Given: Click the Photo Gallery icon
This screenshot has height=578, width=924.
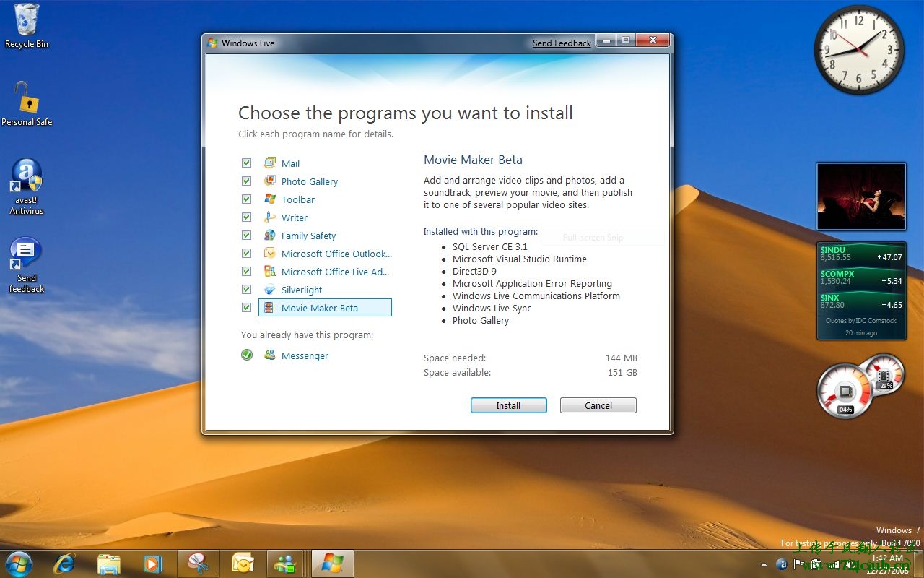Looking at the screenshot, I should coord(270,181).
